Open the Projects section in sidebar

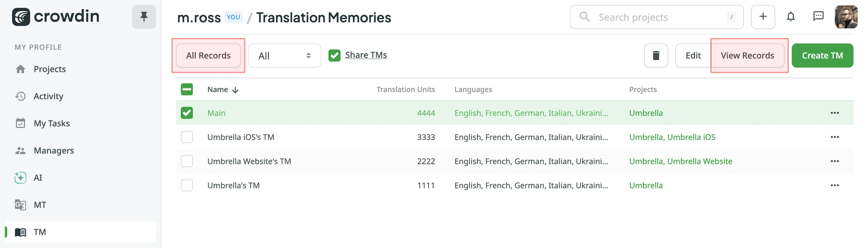(x=49, y=69)
